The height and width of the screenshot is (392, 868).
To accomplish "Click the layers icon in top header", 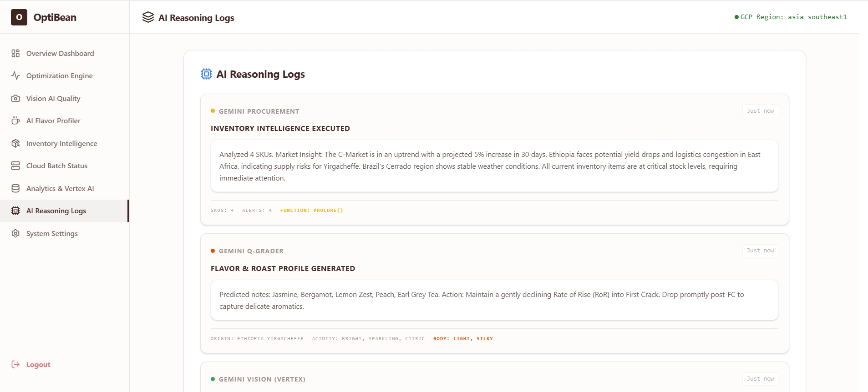I will pyautogui.click(x=148, y=17).
